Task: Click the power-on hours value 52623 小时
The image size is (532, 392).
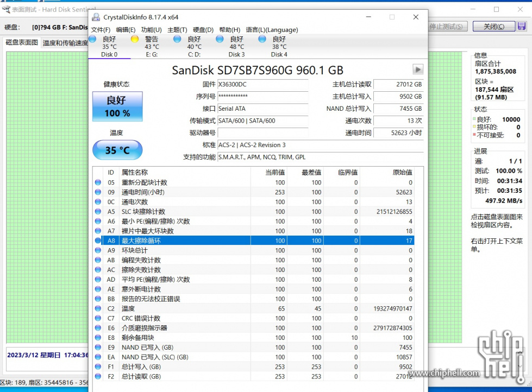Action: [398, 133]
